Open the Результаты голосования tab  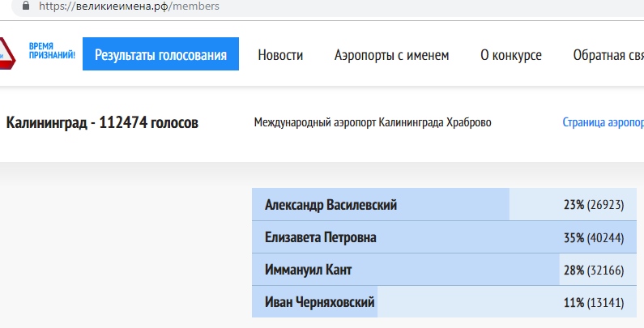pos(160,55)
